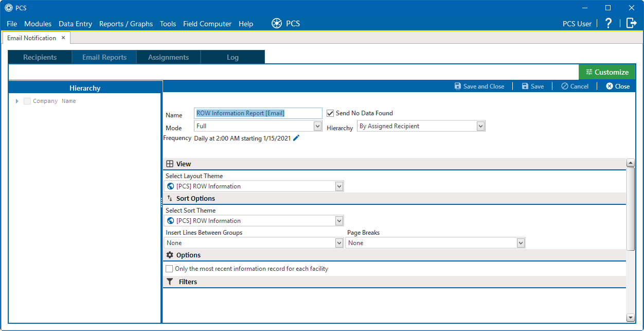
Task: Click Save and Close button
Action: point(479,86)
